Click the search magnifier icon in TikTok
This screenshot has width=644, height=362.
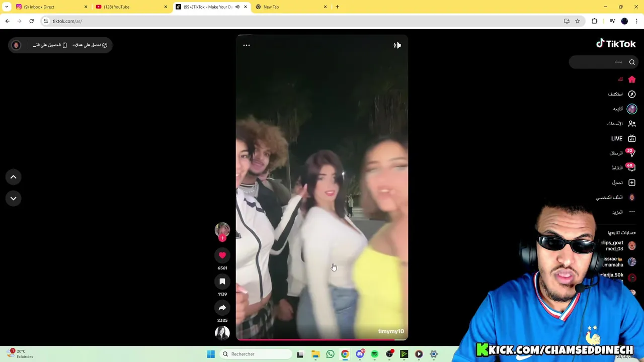[x=632, y=62]
